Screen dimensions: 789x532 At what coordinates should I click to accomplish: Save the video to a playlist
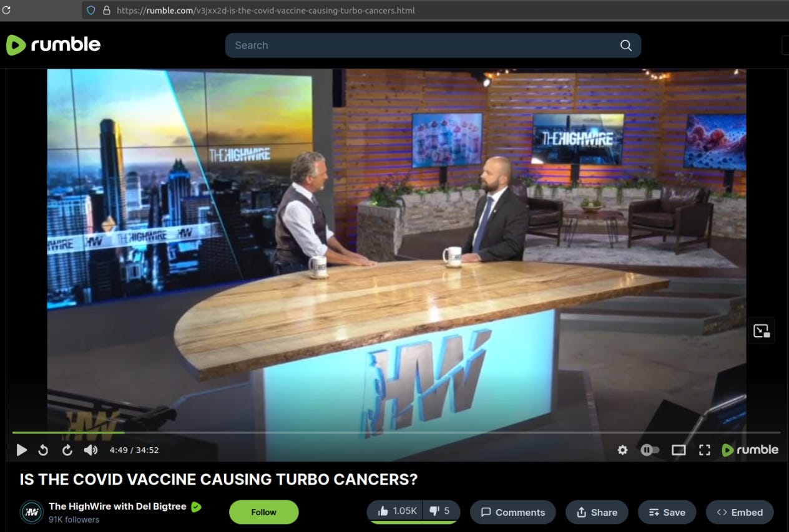point(667,512)
